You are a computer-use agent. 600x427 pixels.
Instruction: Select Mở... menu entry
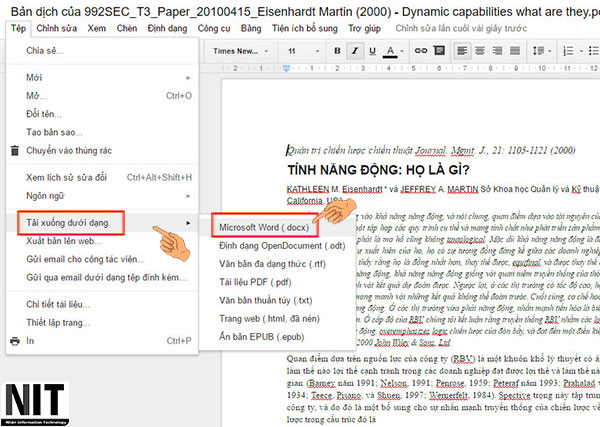103,96
